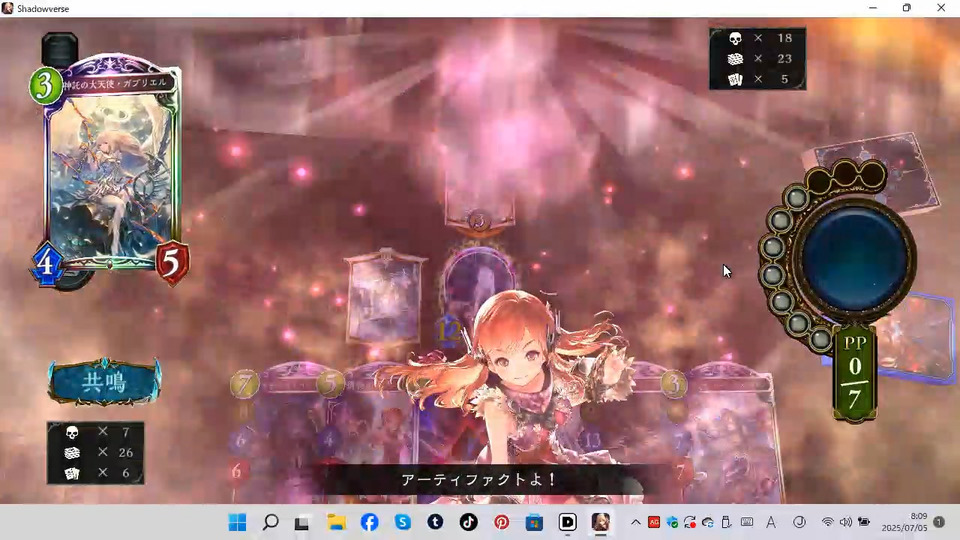Viewport: 960px width, 540px height.
Task: Click the Shadowverse app icon in title bar
Action: [8, 8]
